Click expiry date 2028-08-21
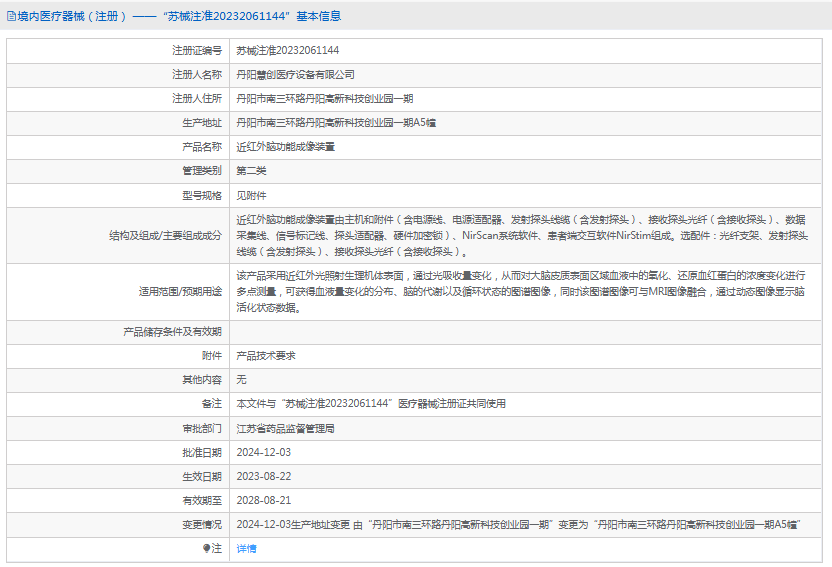 point(264,500)
